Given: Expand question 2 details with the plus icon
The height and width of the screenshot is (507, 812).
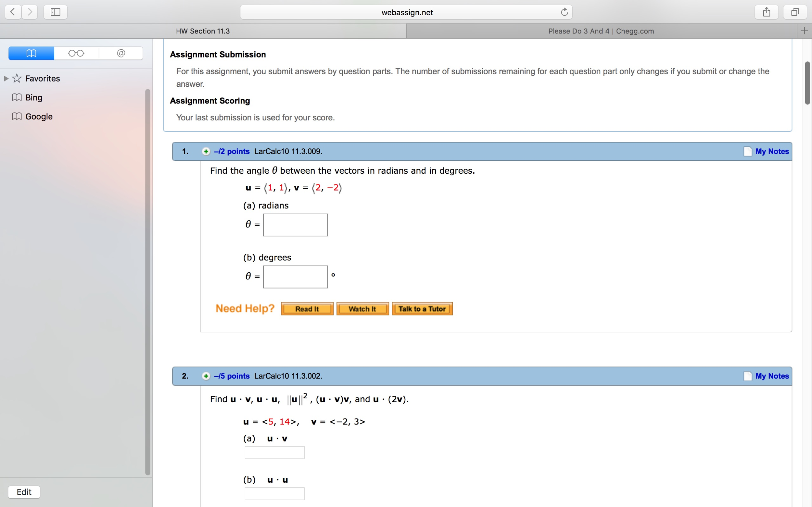Looking at the screenshot, I should (x=205, y=376).
